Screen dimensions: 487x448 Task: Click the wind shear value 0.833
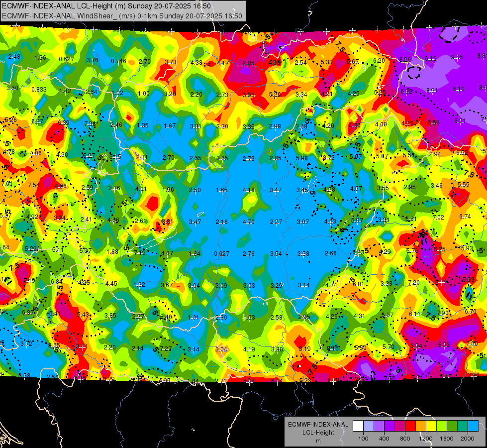pos(39,90)
